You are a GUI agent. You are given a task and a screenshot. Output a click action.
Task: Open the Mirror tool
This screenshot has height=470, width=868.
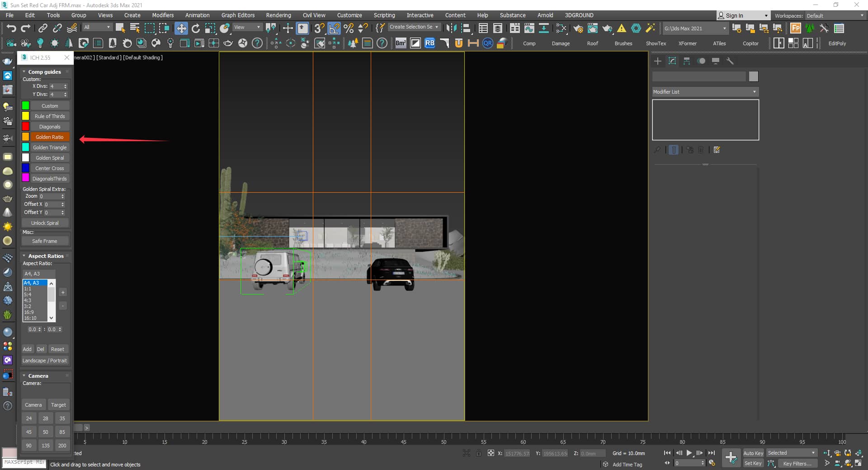(451, 28)
